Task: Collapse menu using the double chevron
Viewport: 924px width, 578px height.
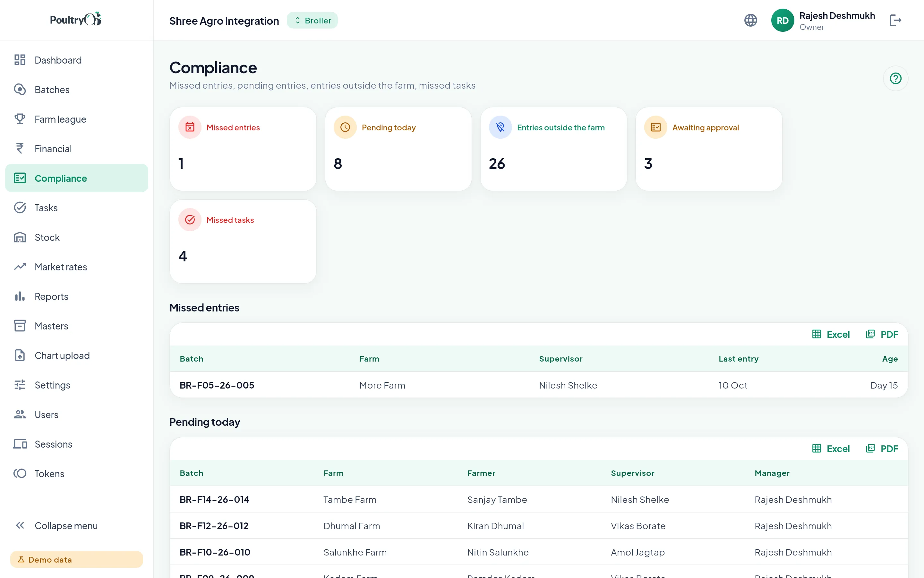Action: (20, 526)
